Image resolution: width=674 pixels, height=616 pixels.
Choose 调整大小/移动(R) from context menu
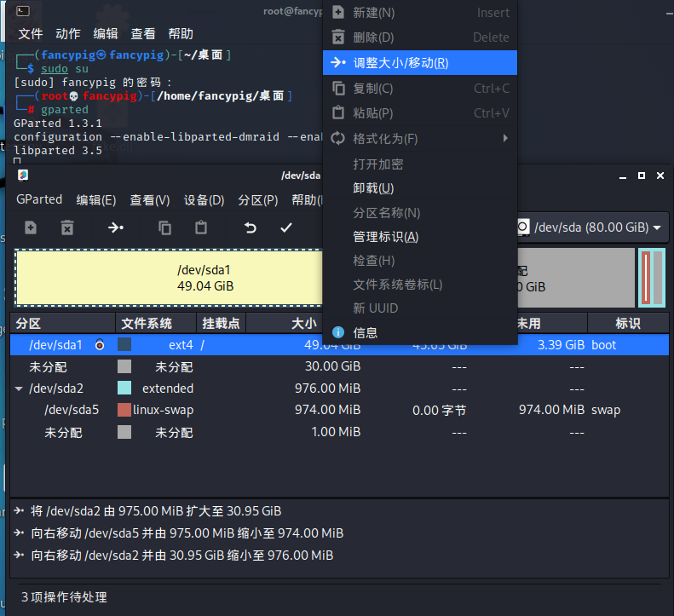420,63
